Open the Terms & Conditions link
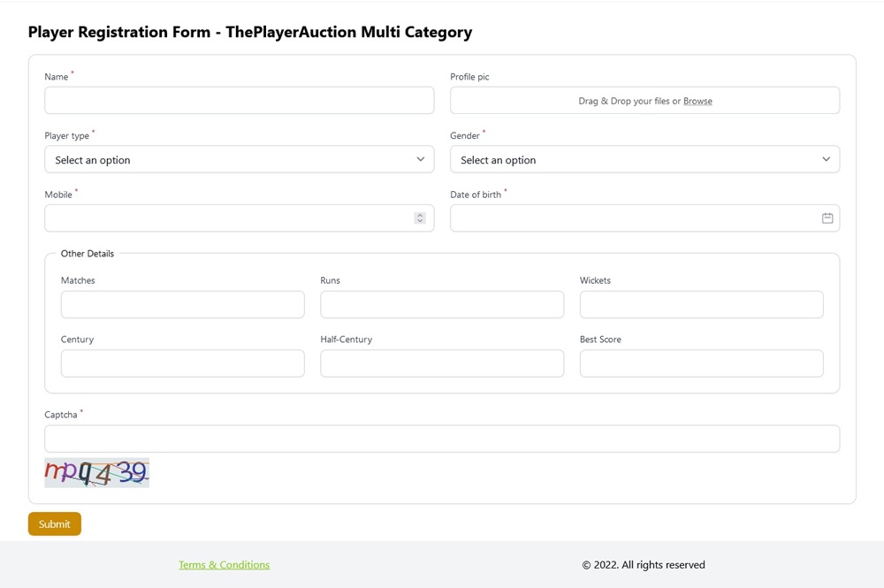Screen dimensions: 884x588 click(x=225, y=564)
